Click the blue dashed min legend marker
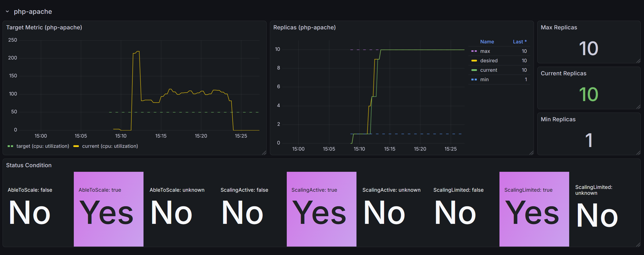The image size is (644, 255). (x=474, y=79)
